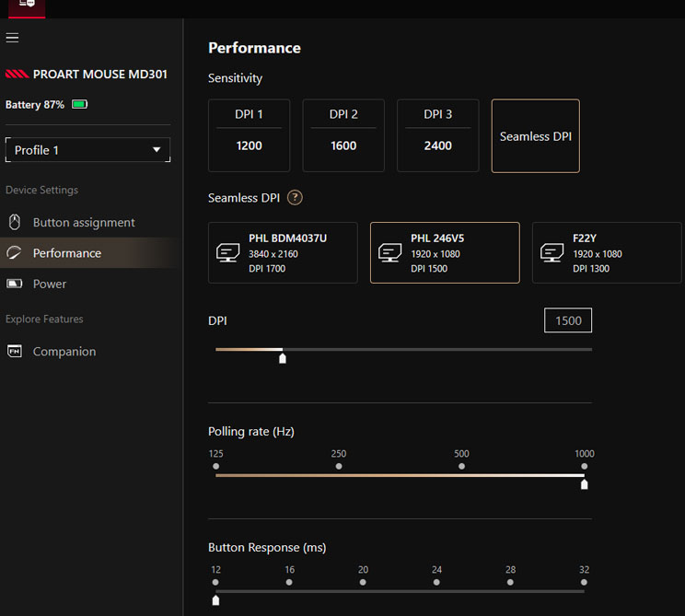The width and height of the screenshot is (685, 616).
Task: Set button response to 32 ms
Action: pos(584,582)
